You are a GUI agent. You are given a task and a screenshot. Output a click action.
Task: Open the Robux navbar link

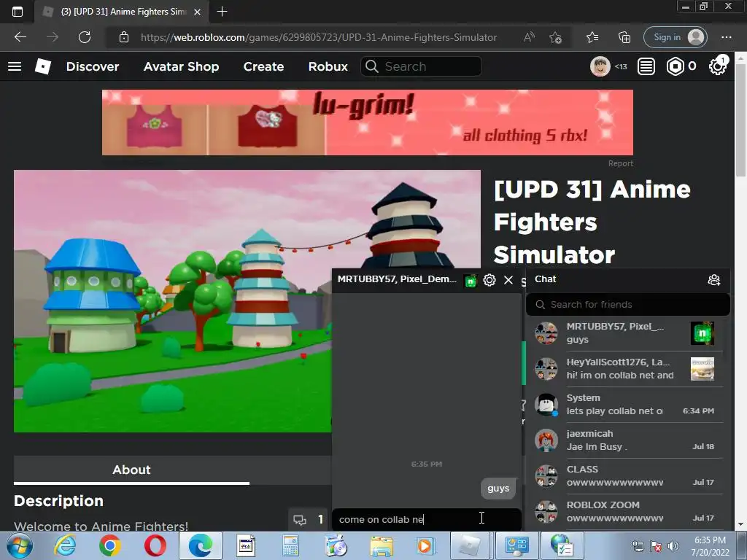[x=328, y=66]
